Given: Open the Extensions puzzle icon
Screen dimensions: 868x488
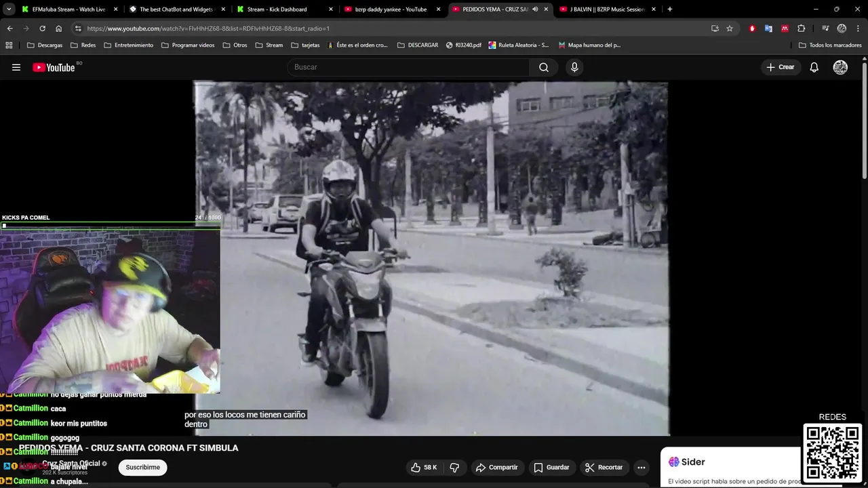Looking at the screenshot, I should point(802,28).
